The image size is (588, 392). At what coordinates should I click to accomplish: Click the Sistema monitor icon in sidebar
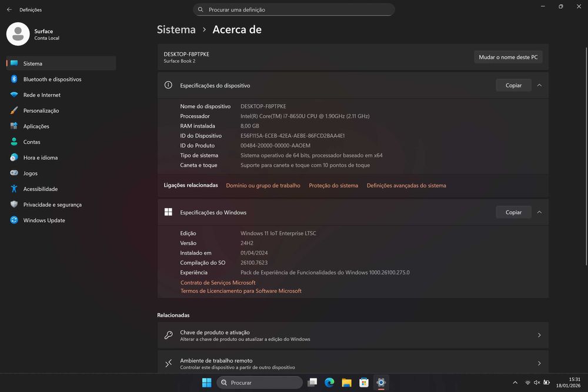(x=14, y=63)
